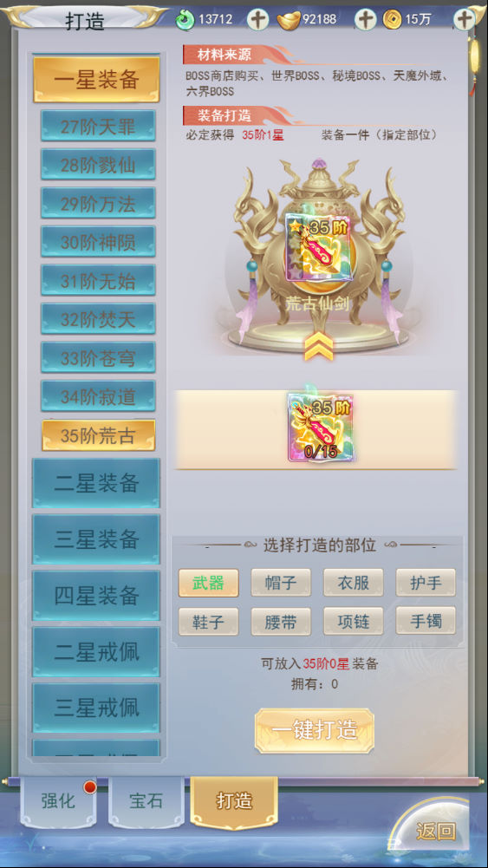The image size is (488, 868).
Task: Tap the copper coin icon
Action: (x=393, y=20)
